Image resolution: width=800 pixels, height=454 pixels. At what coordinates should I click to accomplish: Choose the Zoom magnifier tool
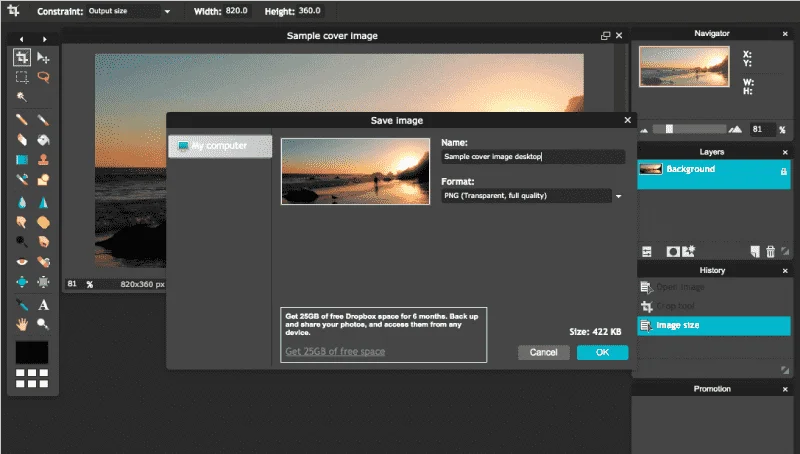tap(44, 324)
